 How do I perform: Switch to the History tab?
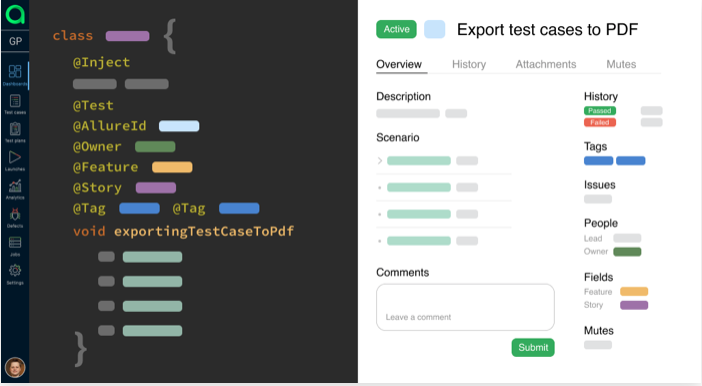pos(469,64)
